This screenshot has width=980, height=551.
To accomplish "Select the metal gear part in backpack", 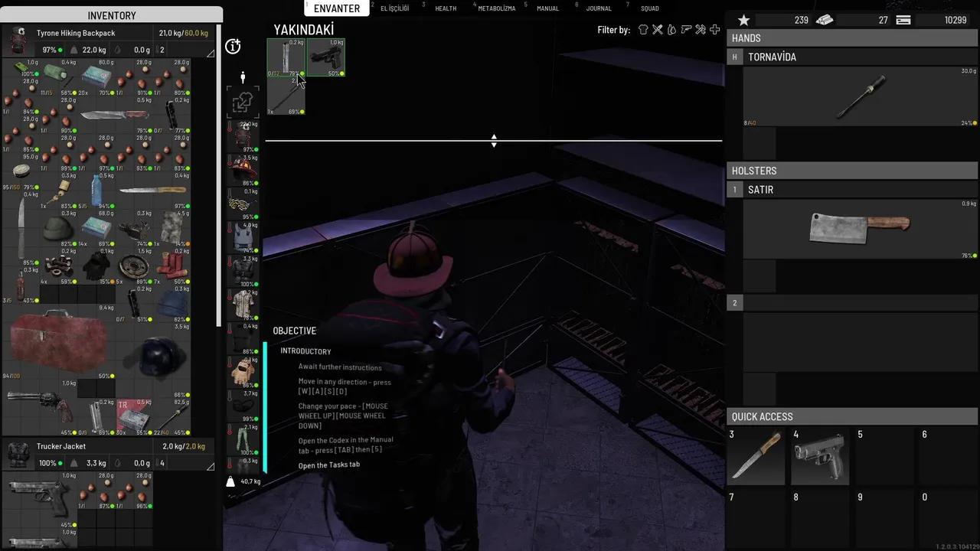I will [x=134, y=265].
